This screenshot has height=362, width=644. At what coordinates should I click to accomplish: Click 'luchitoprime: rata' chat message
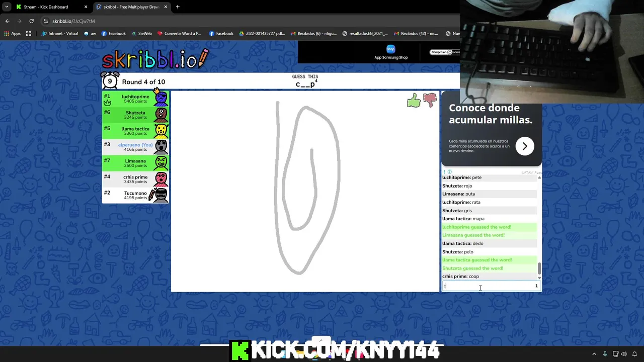[x=461, y=202]
